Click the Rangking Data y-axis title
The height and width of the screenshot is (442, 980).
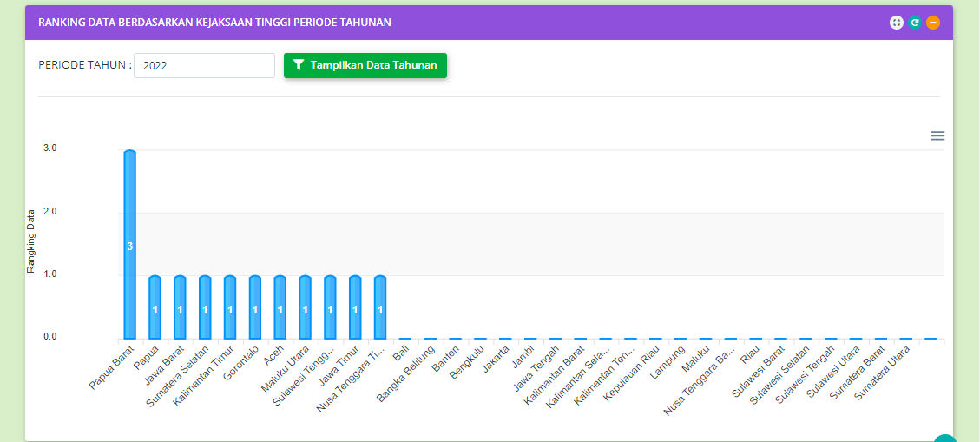(x=31, y=241)
